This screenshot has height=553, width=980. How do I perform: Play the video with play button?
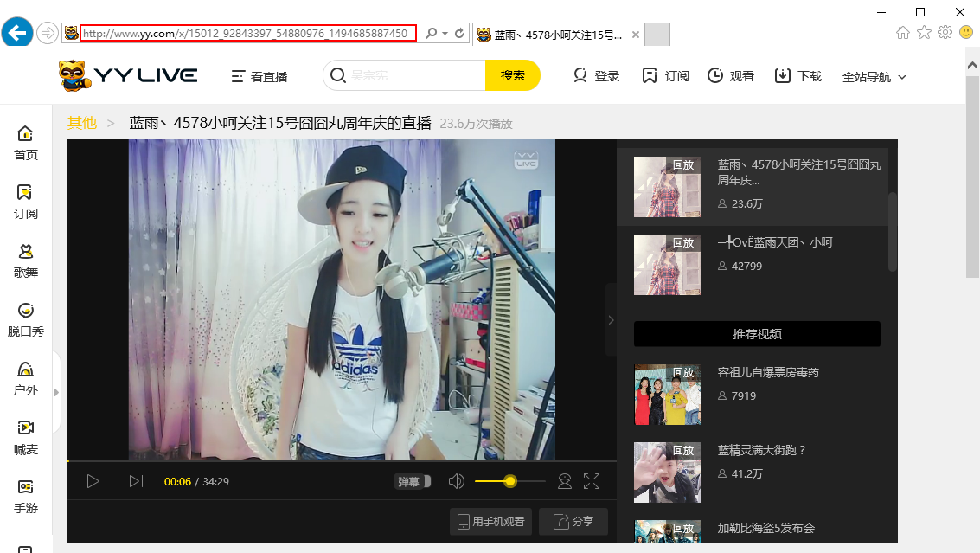(93, 481)
